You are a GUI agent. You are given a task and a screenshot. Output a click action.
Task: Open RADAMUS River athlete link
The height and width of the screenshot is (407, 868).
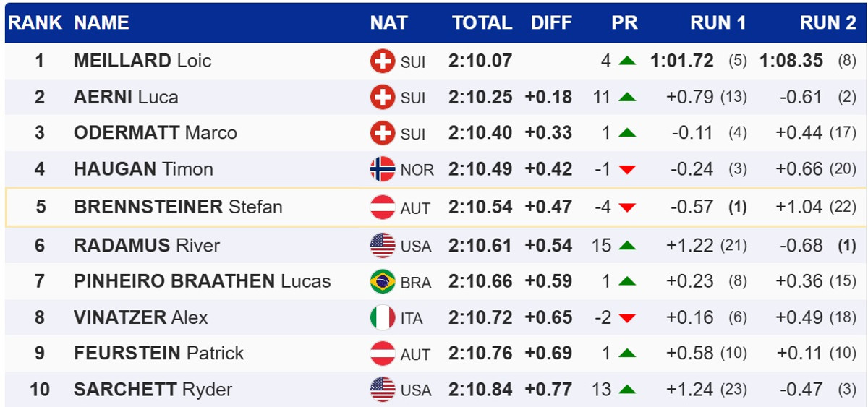coord(146,246)
